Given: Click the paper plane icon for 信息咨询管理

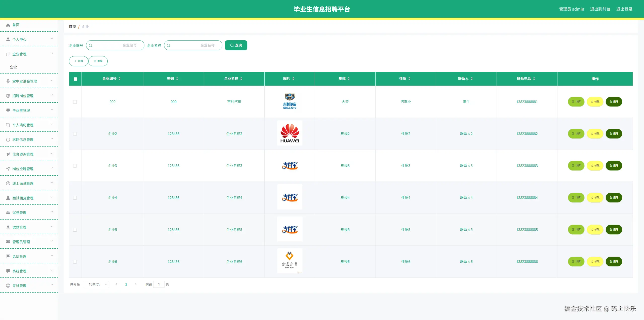Looking at the screenshot, I should 8,154.
